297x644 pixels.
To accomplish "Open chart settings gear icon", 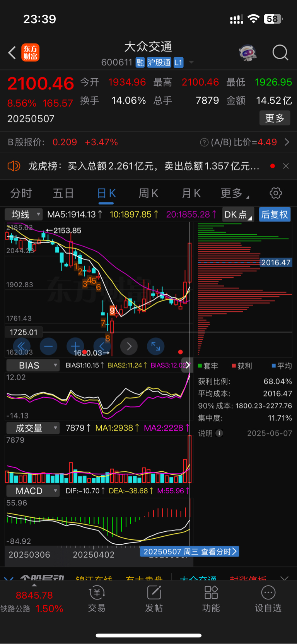I will point(276,193).
